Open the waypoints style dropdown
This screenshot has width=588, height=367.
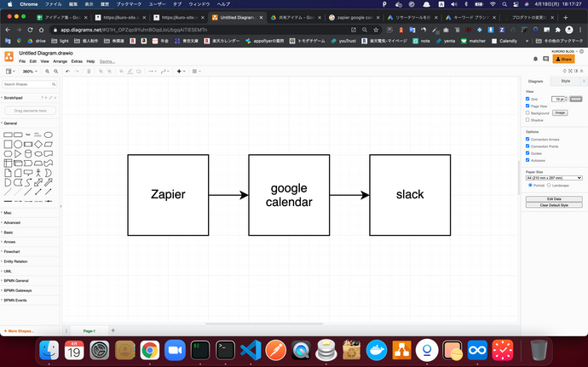coord(165,72)
